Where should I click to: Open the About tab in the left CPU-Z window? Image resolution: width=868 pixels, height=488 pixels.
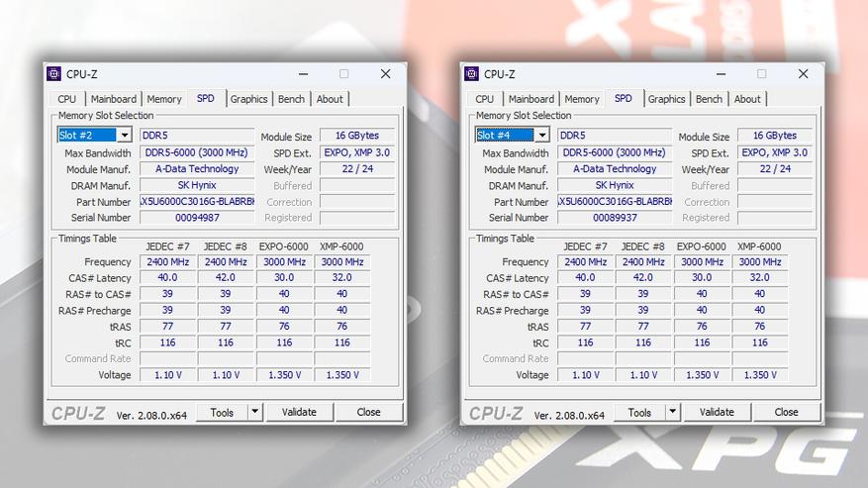pyautogui.click(x=330, y=99)
